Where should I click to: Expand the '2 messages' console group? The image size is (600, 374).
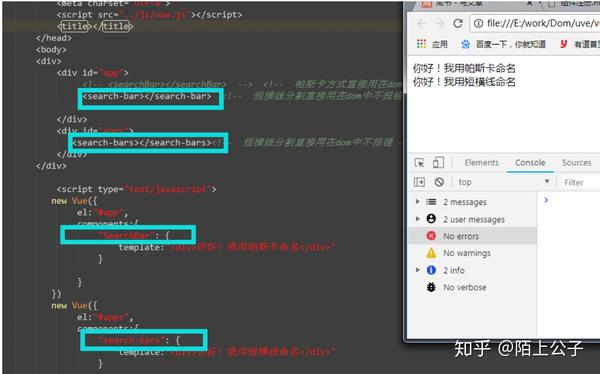[x=417, y=201]
